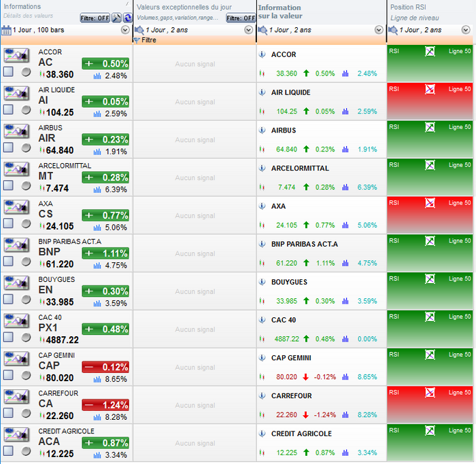Click the calendar icon next to 1 Jour, 100 bars
The height and width of the screenshot is (464, 476).
tap(6, 31)
